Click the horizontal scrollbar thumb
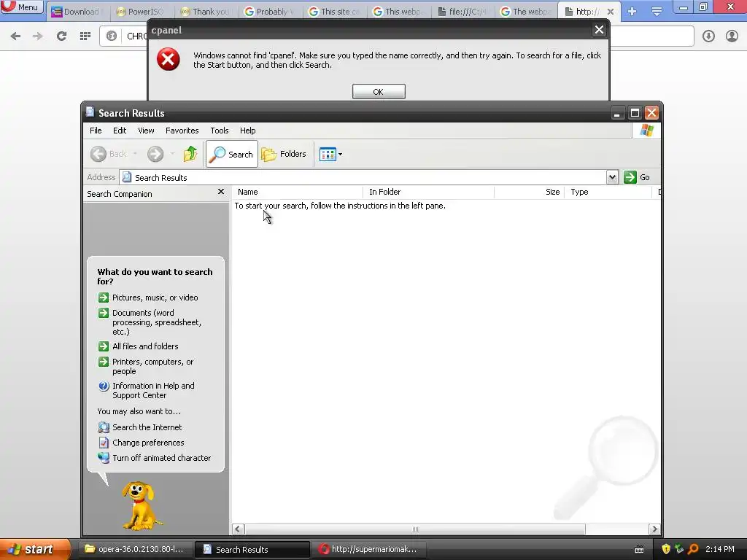This screenshot has height=560, width=747. pyautogui.click(x=415, y=529)
